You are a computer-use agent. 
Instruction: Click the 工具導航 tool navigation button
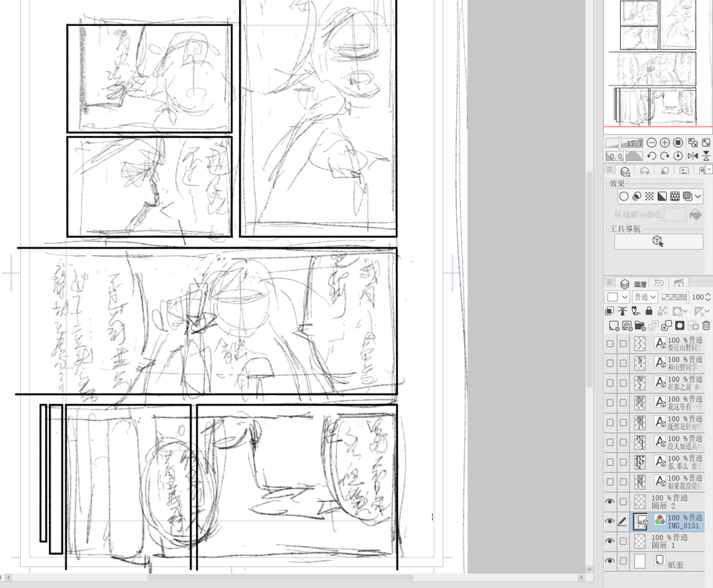(x=658, y=241)
